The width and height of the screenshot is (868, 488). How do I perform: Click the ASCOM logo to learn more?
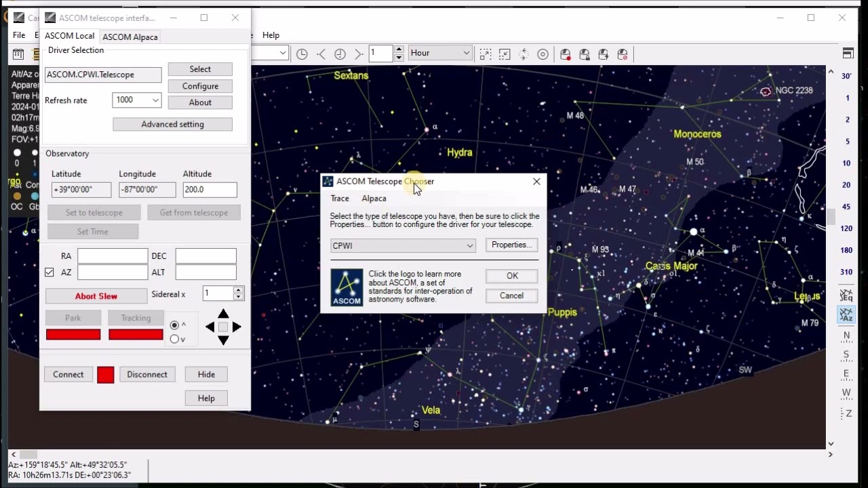pos(347,287)
